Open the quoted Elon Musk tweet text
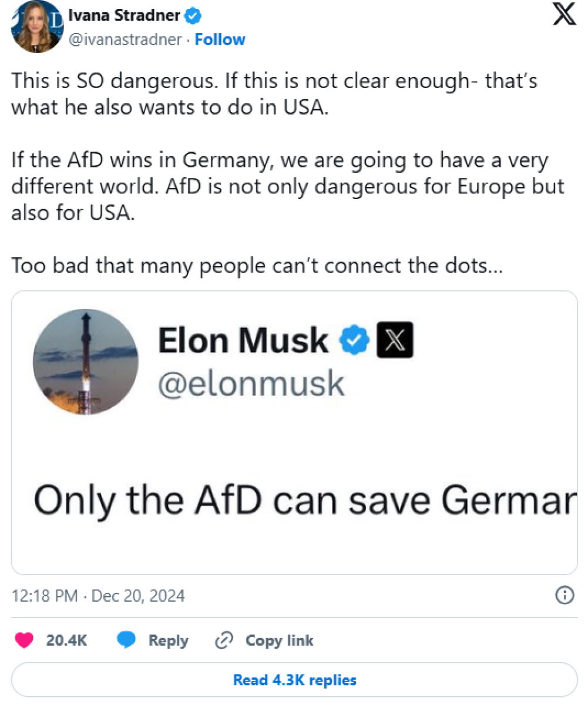 303,500
